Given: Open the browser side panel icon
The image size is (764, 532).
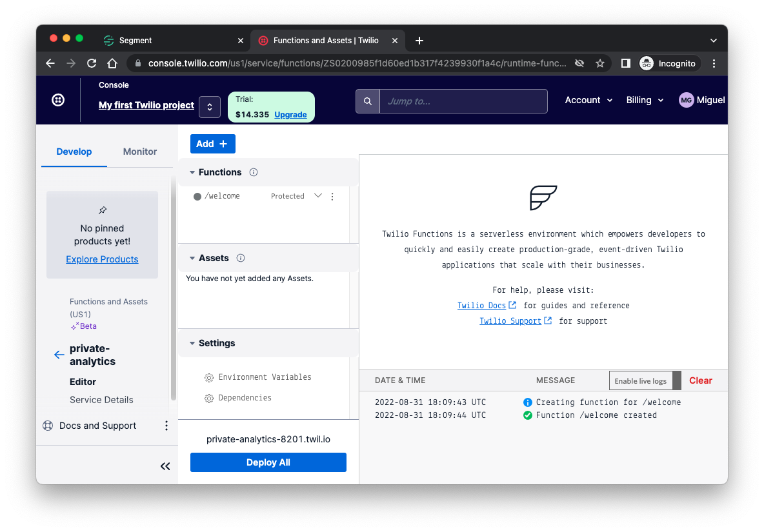Looking at the screenshot, I should (x=626, y=63).
